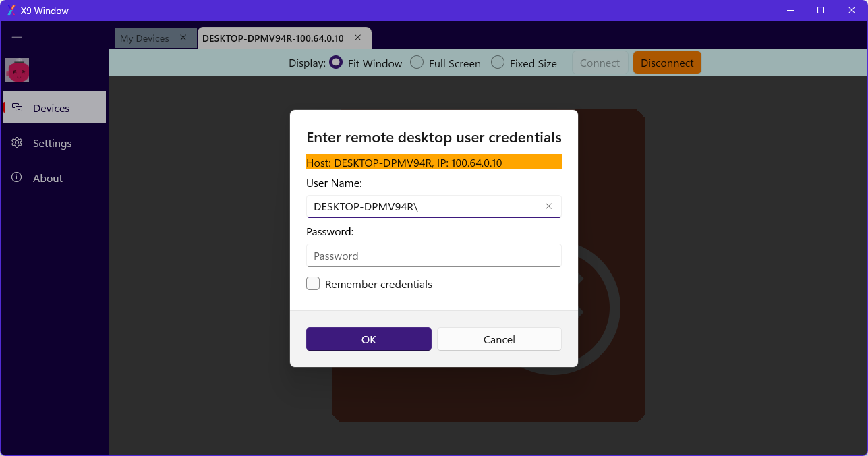
Task: Select the Fixed Size display option
Action: (498, 63)
